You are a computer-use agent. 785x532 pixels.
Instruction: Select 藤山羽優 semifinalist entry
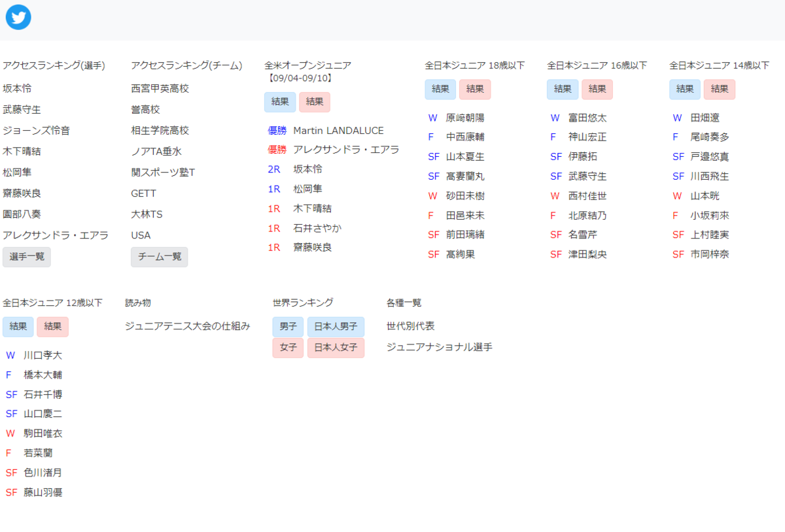(x=43, y=492)
